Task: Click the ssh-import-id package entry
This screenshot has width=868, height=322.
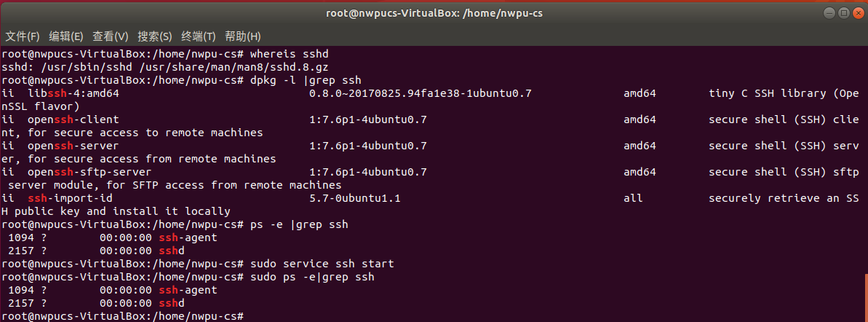Action: [70, 198]
